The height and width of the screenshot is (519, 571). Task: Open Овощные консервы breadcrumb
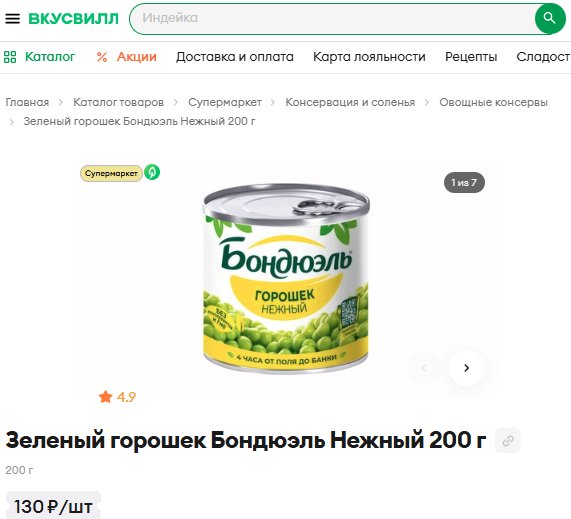coord(493,102)
